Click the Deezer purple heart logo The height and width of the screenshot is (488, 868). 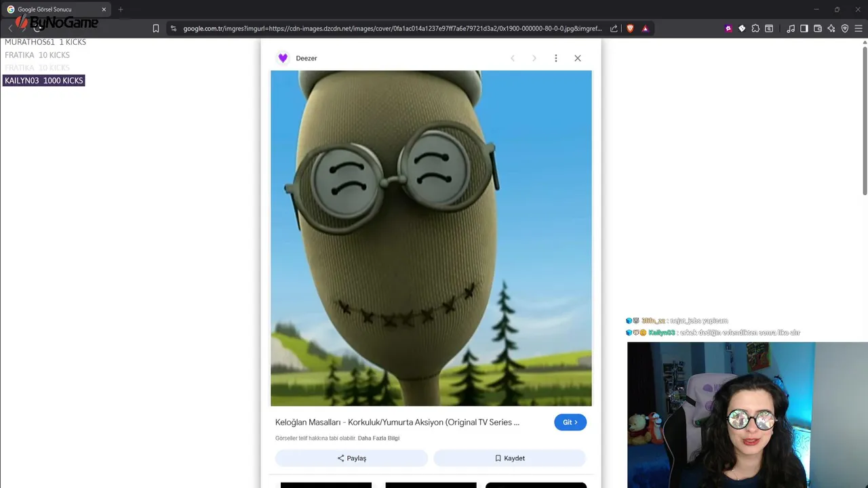(283, 58)
